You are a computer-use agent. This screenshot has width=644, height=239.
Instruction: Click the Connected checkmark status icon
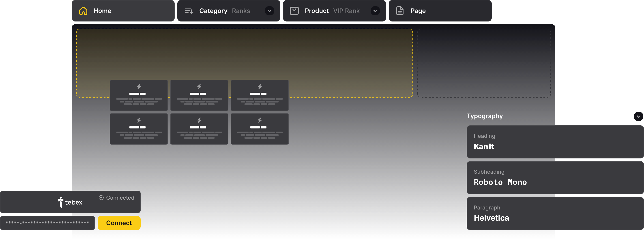pos(101,198)
